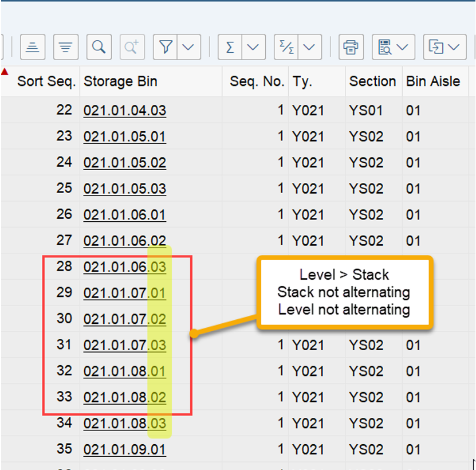Open the Find search icon

(x=99, y=47)
